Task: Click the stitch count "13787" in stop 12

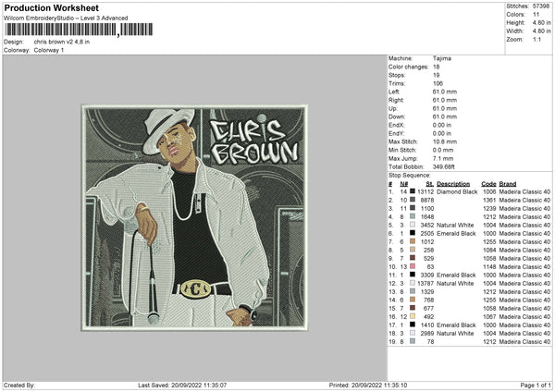Action: point(425,284)
